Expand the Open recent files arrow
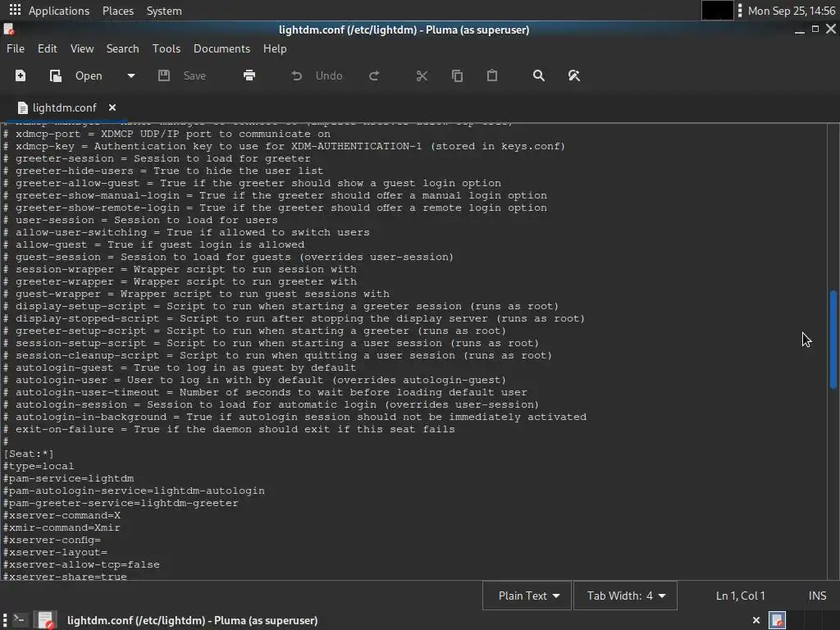This screenshot has width=840, height=630. 130,75
